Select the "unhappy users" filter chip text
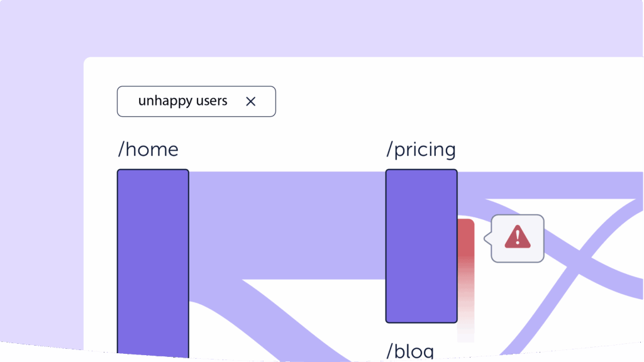Screen dimensions: 644x362 click(182, 101)
